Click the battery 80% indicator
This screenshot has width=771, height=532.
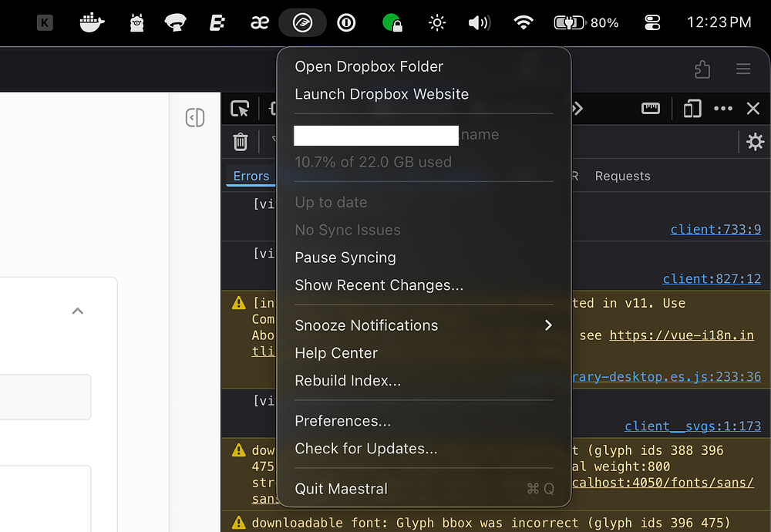point(586,22)
